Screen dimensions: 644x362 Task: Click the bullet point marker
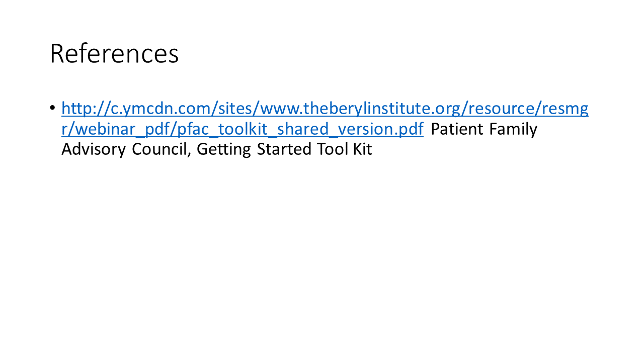tap(53, 108)
